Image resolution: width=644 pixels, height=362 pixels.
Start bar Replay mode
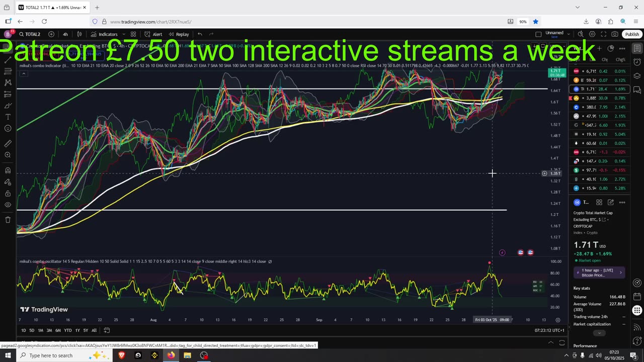click(179, 34)
